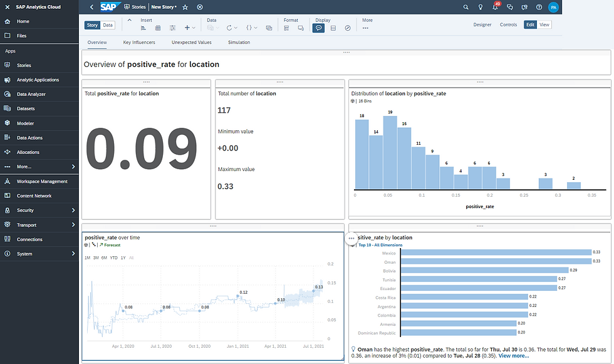Open Files in the side navigation
Screen dimensions: 614x364
[x=39, y=36]
